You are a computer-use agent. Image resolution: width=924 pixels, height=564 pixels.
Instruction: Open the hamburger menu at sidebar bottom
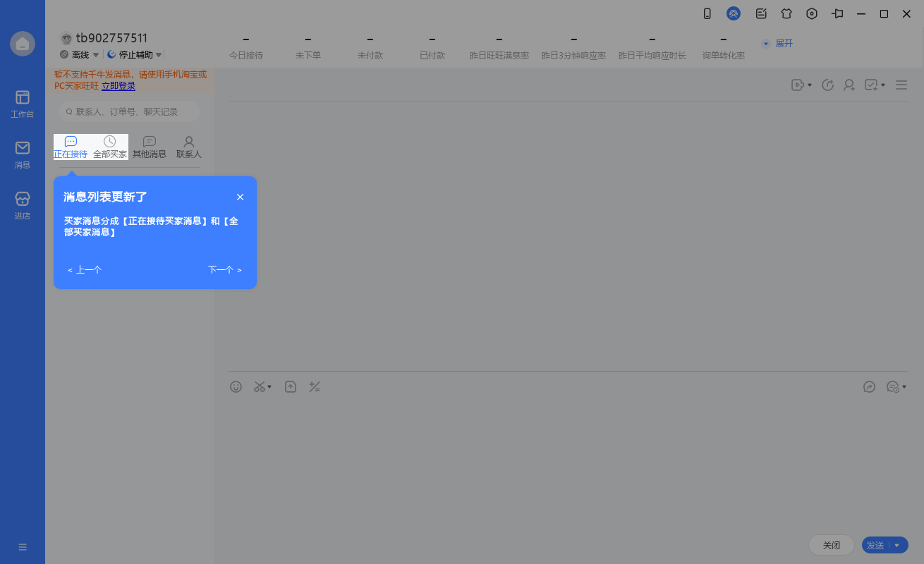[x=23, y=547]
